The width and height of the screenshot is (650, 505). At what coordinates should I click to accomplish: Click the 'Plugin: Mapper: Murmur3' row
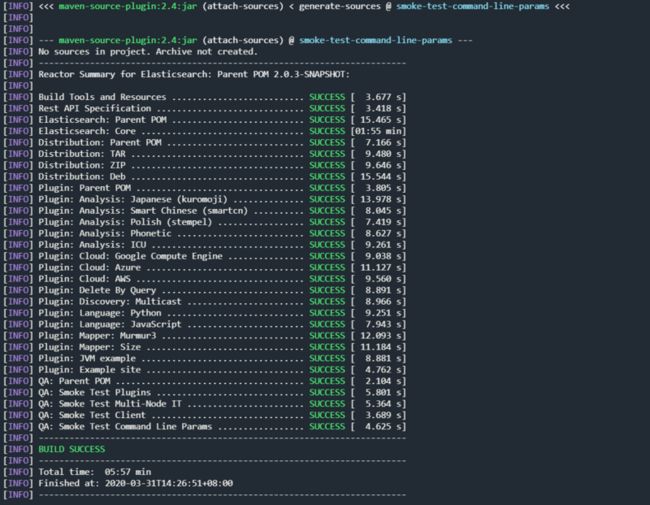[x=204, y=336]
